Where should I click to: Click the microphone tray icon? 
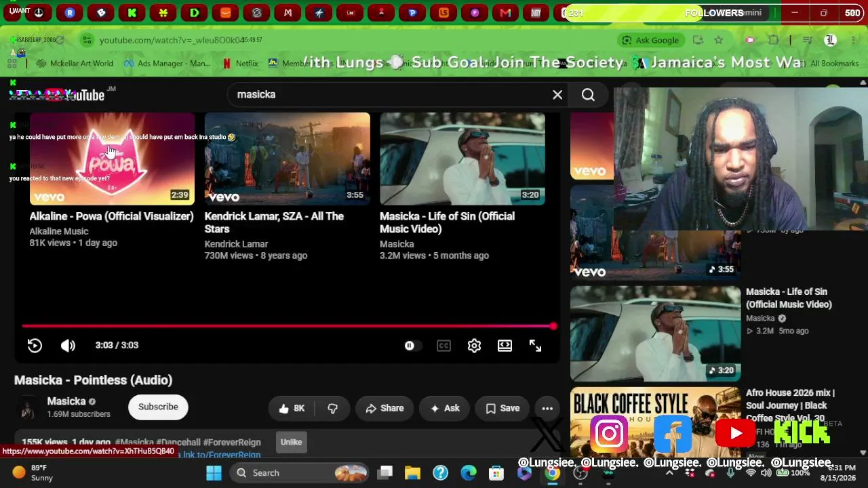730,472
